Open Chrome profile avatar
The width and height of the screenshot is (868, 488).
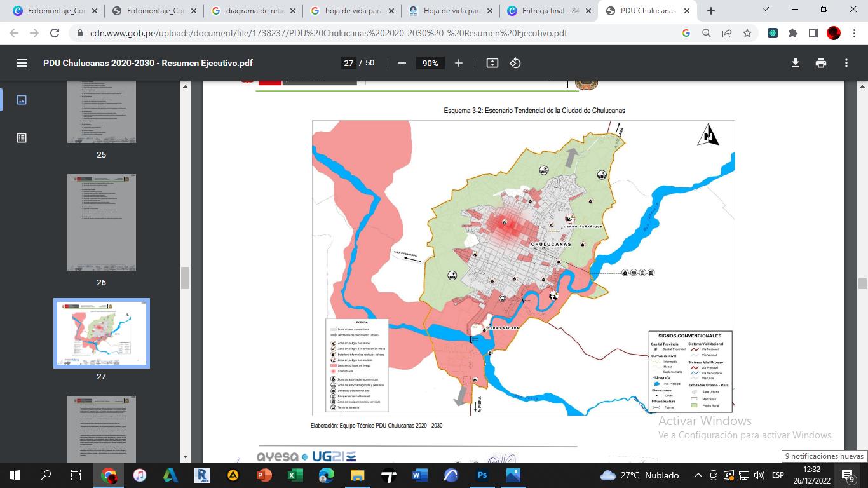[833, 33]
